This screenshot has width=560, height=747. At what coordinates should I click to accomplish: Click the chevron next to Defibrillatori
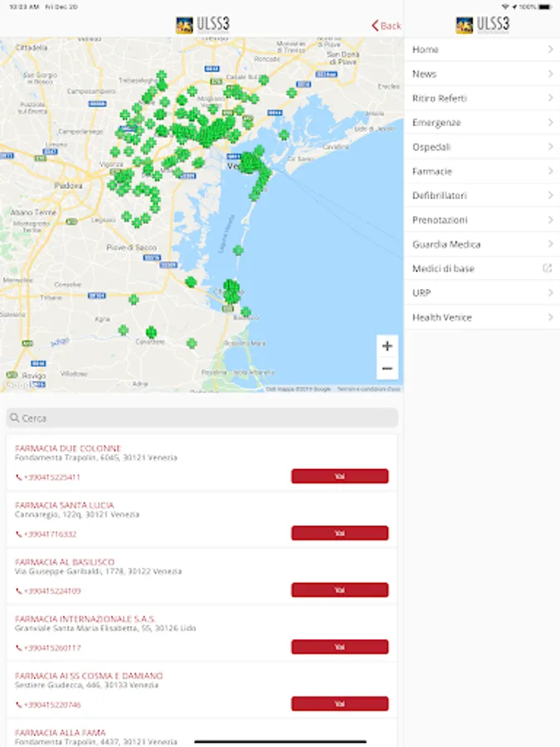point(550,195)
